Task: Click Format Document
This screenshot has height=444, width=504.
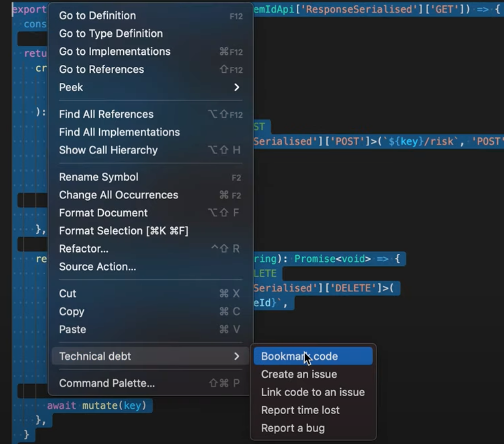Action: click(x=150, y=213)
